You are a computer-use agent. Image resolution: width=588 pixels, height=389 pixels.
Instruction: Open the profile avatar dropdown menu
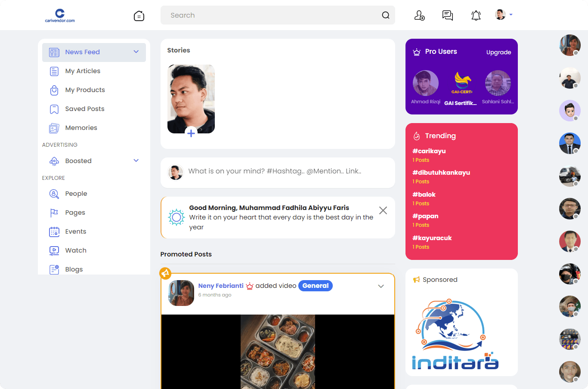[504, 15]
